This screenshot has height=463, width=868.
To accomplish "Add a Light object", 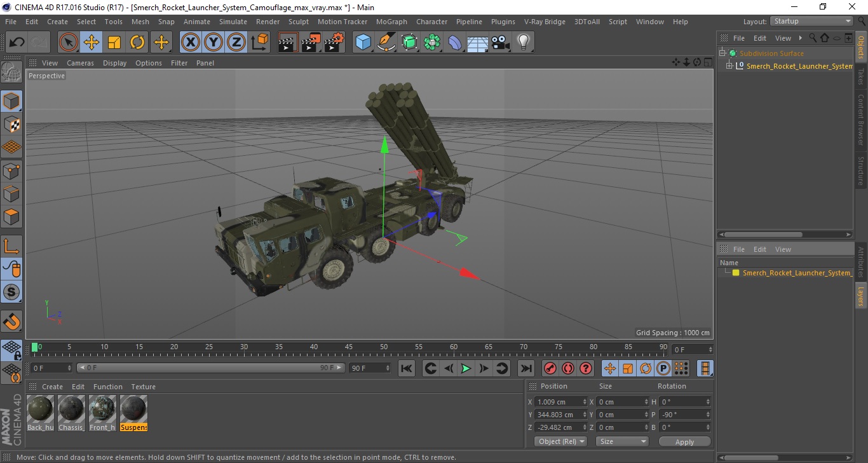I will click(x=524, y=43).
